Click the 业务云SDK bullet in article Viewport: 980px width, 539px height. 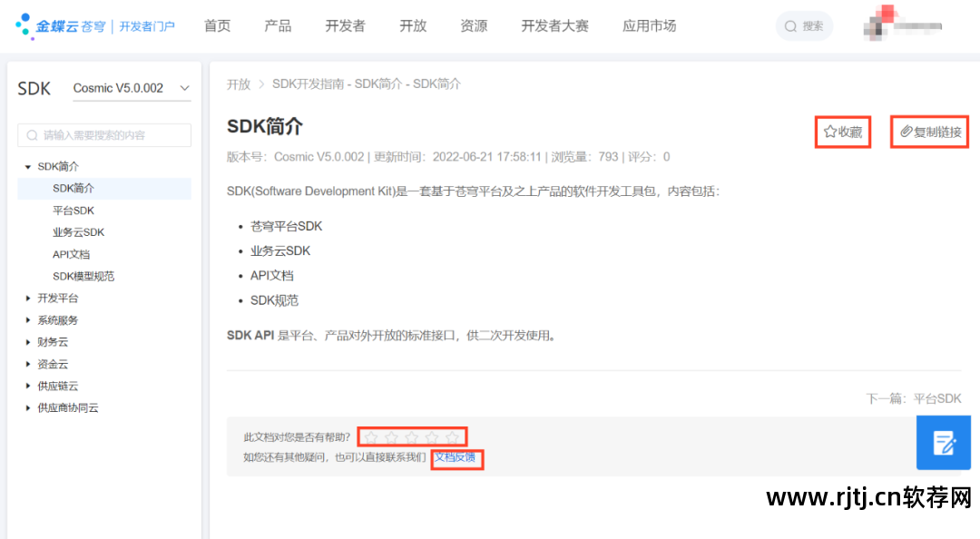[x=280, y=251]
